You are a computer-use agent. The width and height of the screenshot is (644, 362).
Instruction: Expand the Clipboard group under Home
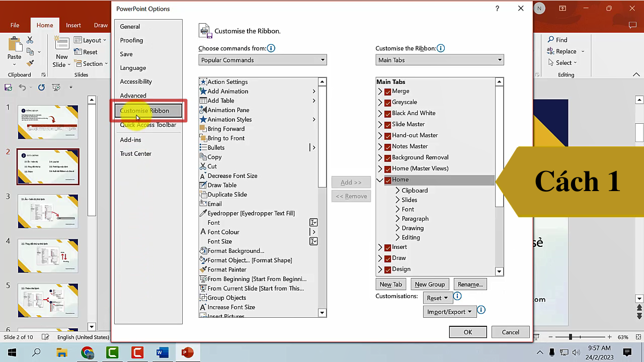click(397, 191)
